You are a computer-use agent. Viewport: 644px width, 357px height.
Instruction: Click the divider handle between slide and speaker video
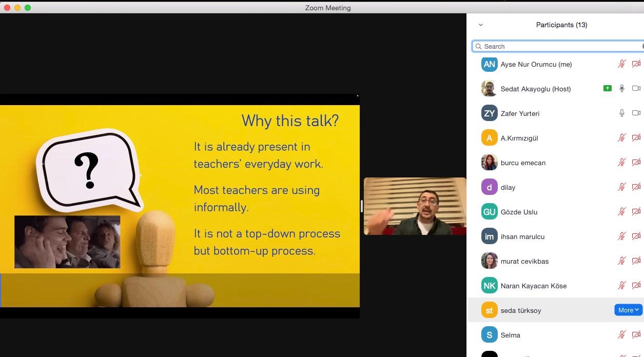click(362, 206)
